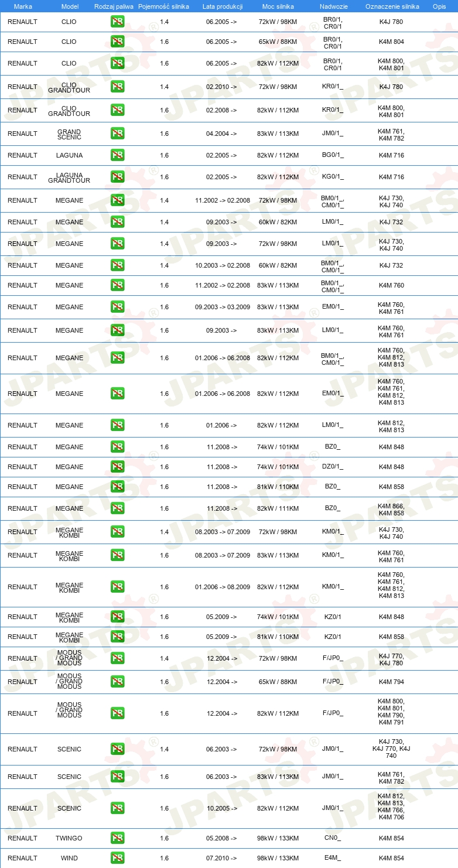Select the E4M_ body code cell
458x868 pixels.
(332, 858)
